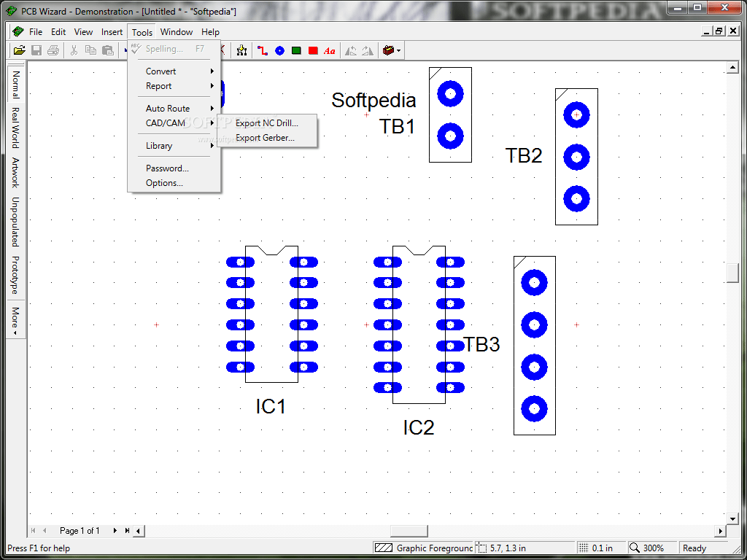Switch to the Normal view tab

point(15,83)
